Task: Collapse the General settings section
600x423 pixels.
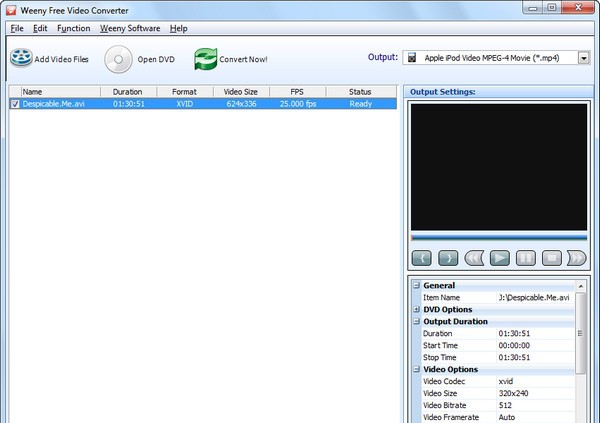Action: (416, 286)
